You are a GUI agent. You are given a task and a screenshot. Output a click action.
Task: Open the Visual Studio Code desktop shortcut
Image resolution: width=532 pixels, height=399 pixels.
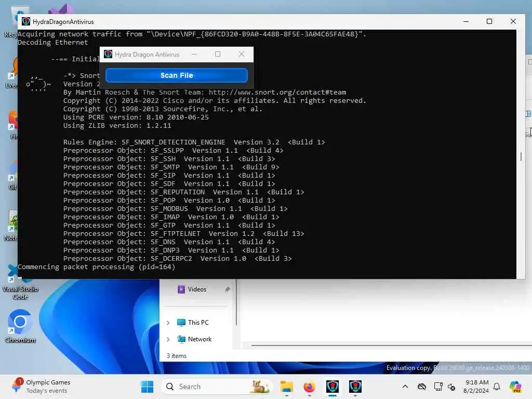coord(20,282)
